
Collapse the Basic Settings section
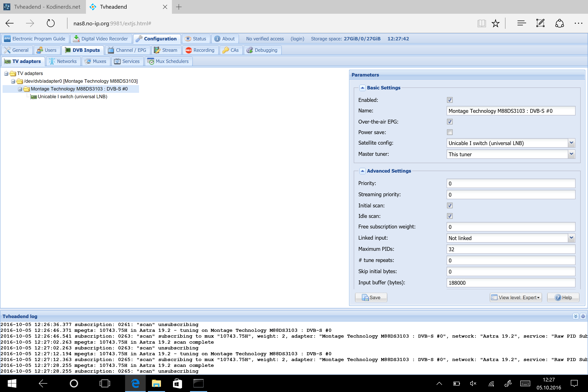pos(362,88)
